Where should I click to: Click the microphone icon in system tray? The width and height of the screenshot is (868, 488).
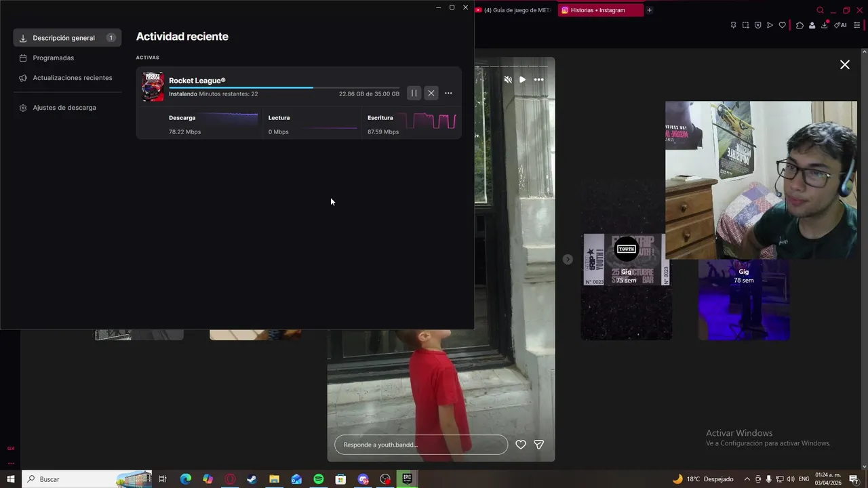click(x=769, y=479)
